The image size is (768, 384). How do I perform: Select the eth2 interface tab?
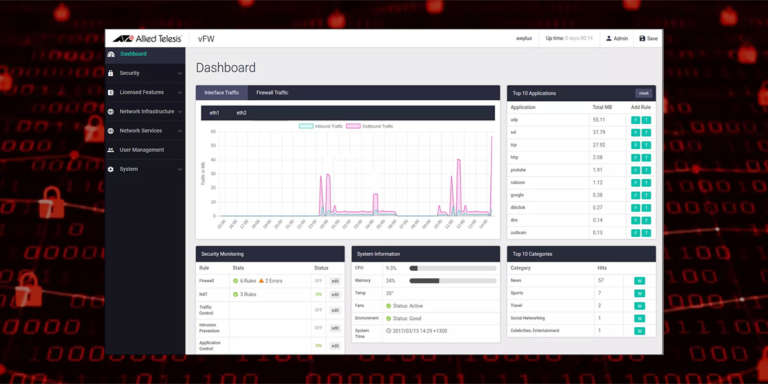point(241,113)
